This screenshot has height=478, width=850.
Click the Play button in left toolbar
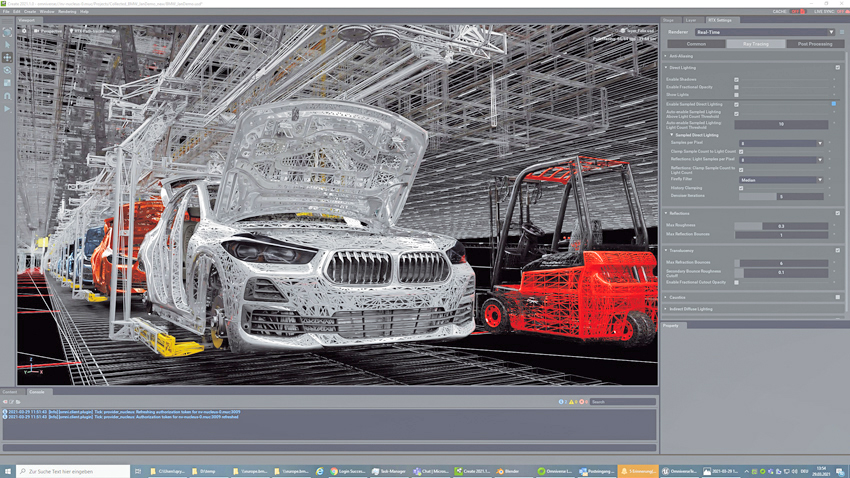(7, 109)
